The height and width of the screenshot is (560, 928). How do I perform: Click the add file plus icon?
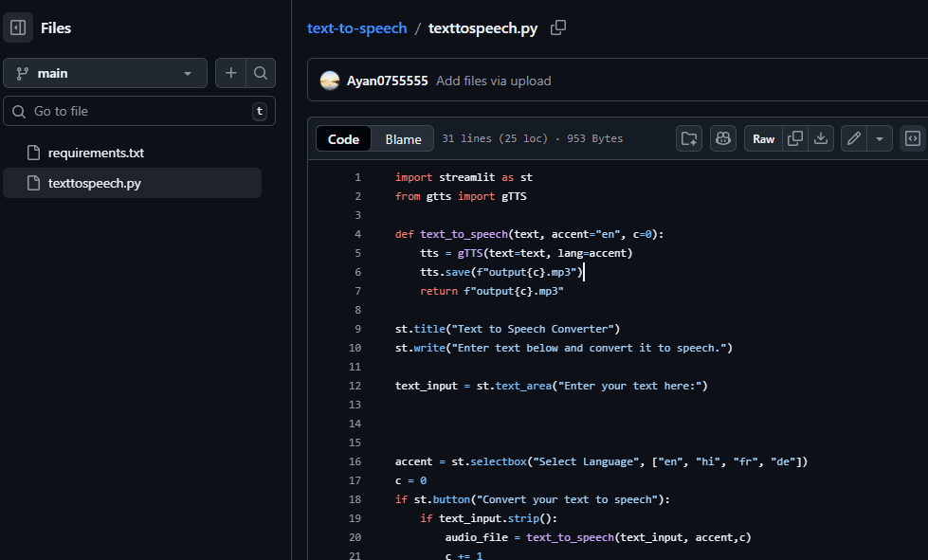[x=230, y=73]
